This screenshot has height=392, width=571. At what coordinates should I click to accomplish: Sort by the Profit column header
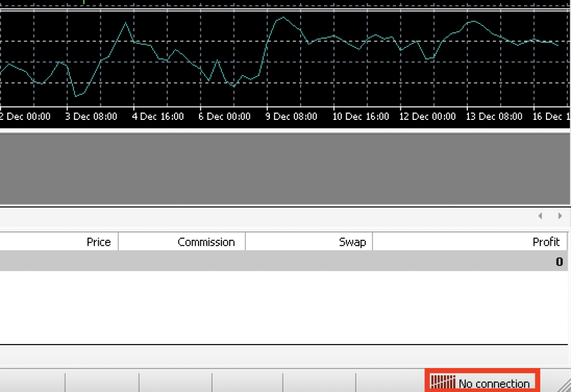click(470, 242)
